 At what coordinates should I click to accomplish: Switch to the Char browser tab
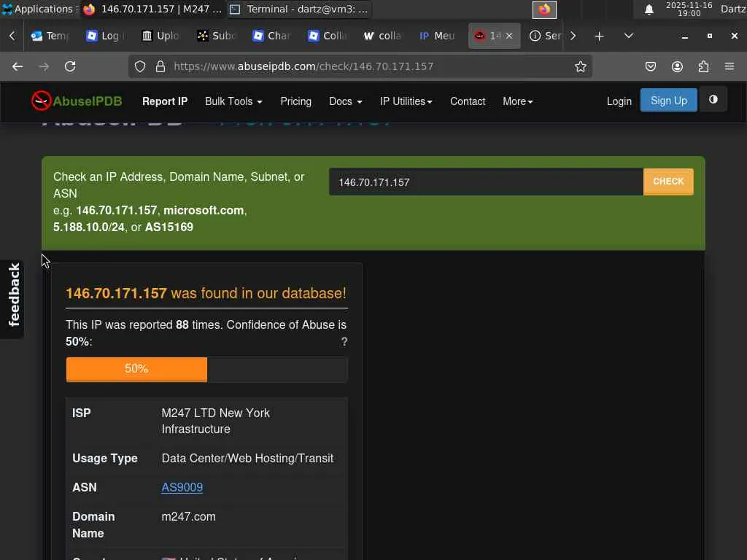point(272,36)
